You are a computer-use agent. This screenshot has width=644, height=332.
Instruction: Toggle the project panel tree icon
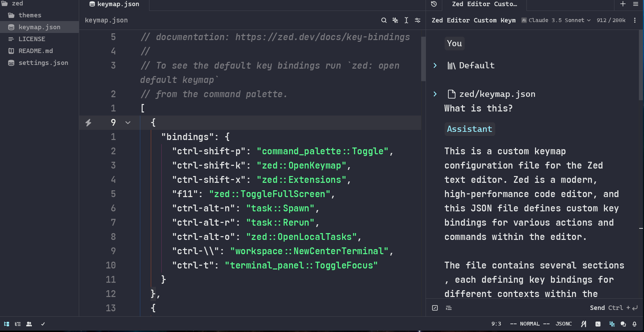[7, 324]
